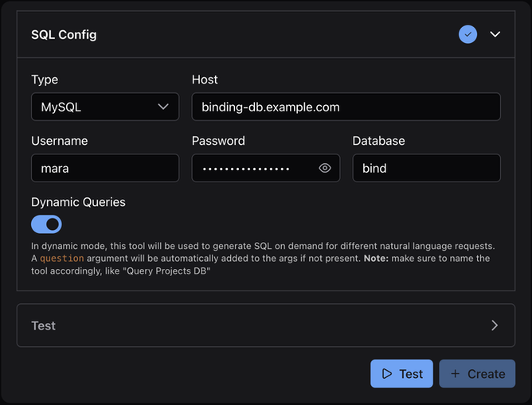Image resolution: width=532 pixels, height=405 pixels.
Task: Click the Database field containing bind
Action: [426, 168]
